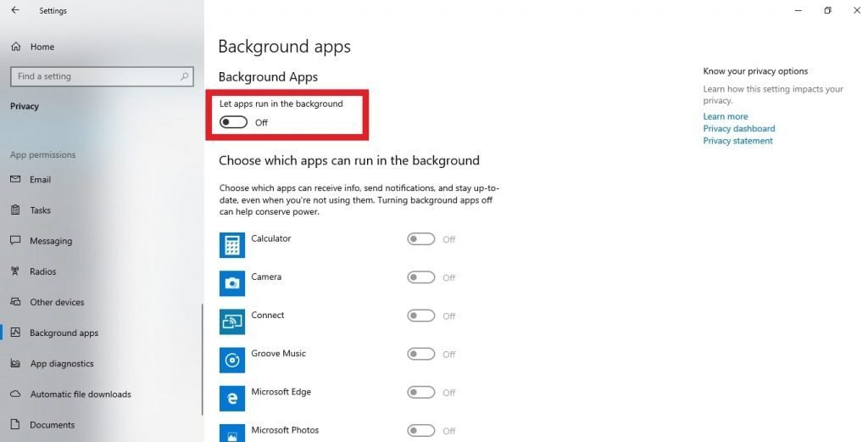
Task: Toggle Calculator background switch
Action: (421, 239)
